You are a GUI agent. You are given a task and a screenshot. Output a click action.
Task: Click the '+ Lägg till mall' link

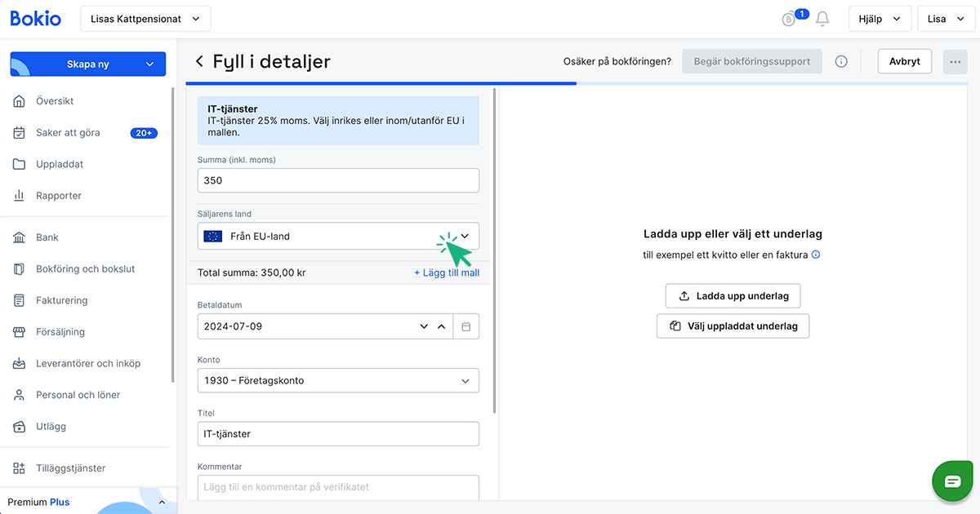point(446,273)
